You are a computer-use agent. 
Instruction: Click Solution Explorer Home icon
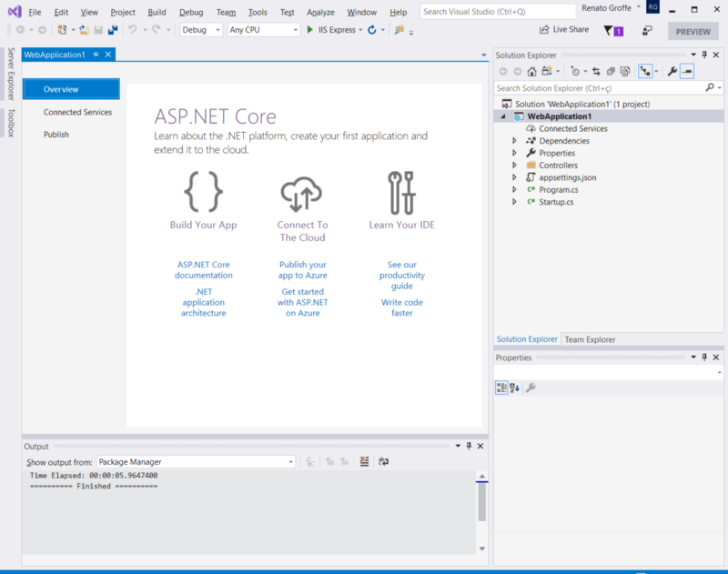[532, 72]
